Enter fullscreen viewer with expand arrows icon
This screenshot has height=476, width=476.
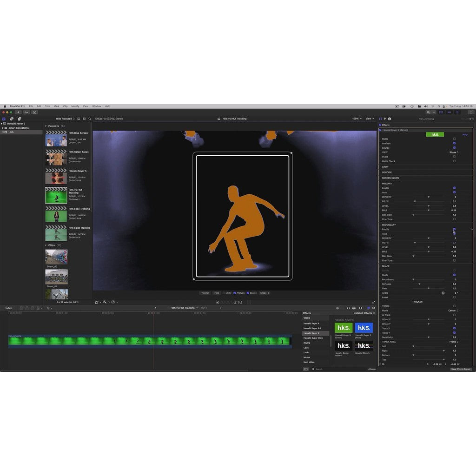click(x=374, y=302)
